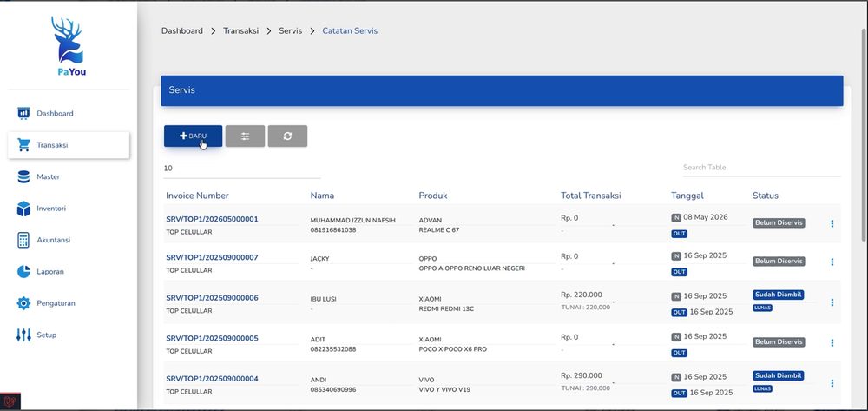This screenshot has height=411, width=868.
Task: Click the Dashboard chart icon
Action: point(23,114)
